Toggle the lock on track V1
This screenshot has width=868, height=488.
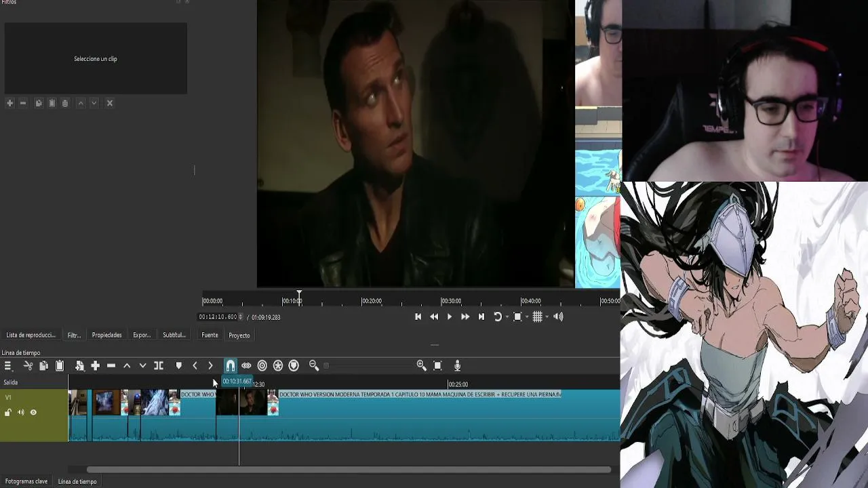[8, 413]
